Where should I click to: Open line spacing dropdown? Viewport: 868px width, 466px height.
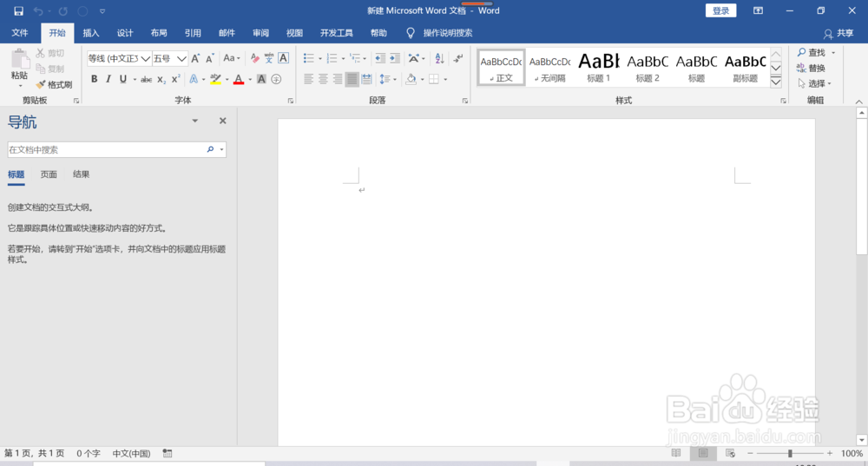(x=388, y=79)
